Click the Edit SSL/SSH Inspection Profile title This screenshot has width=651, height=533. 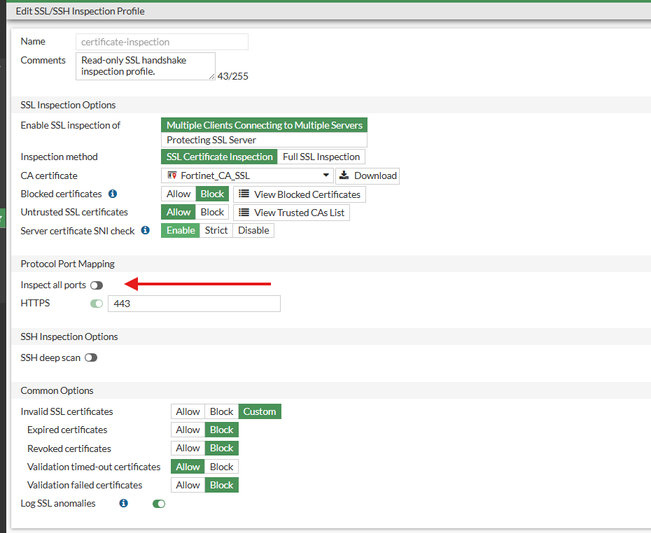80,11
